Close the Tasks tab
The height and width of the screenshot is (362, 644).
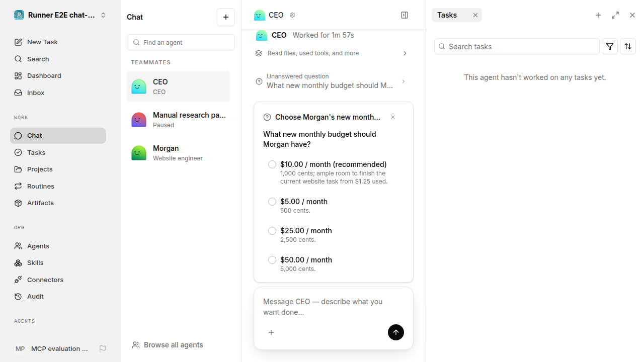click(x=475, y=15)
